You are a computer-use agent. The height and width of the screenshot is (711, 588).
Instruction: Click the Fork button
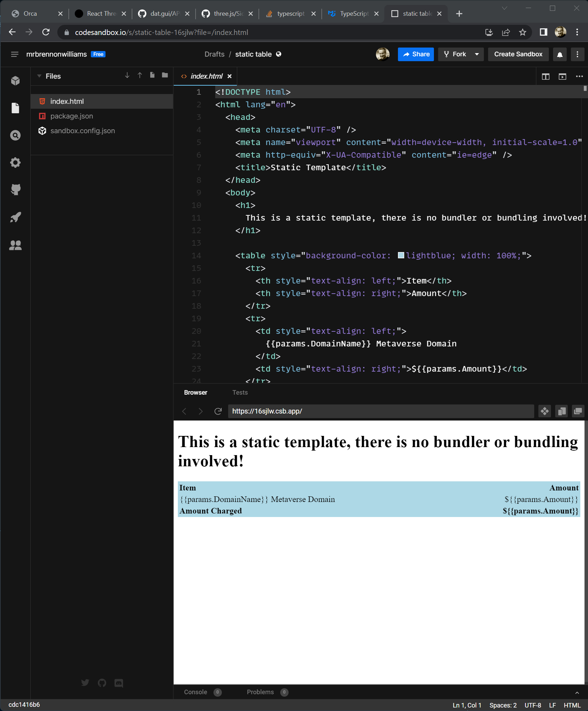(x=455, y=54)
